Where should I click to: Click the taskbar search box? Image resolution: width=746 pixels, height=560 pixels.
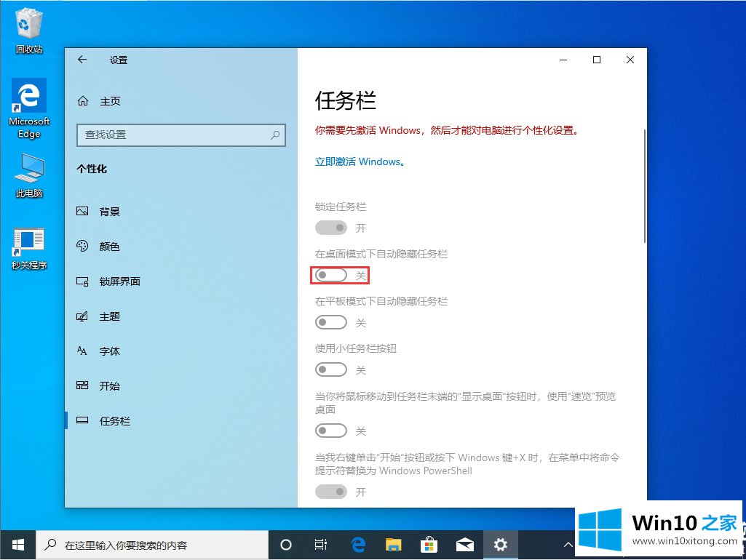pos(152,545)
